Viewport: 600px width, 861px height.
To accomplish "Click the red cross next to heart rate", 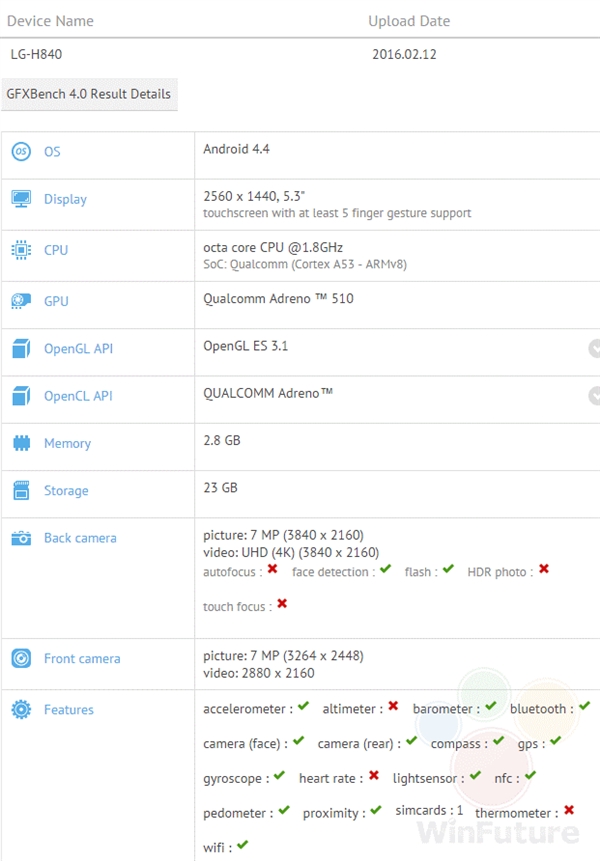I will click(373, 776).
